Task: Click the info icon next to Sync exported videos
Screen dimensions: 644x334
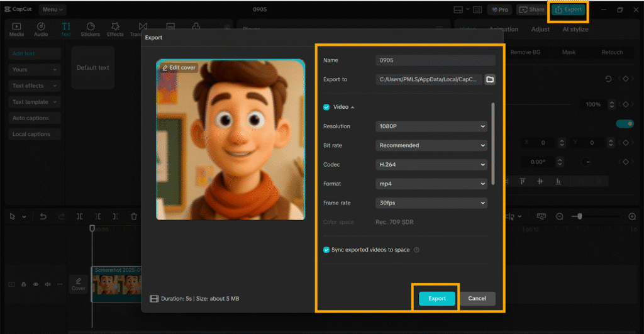Action: pyautogui.click(x=416, y=250)
